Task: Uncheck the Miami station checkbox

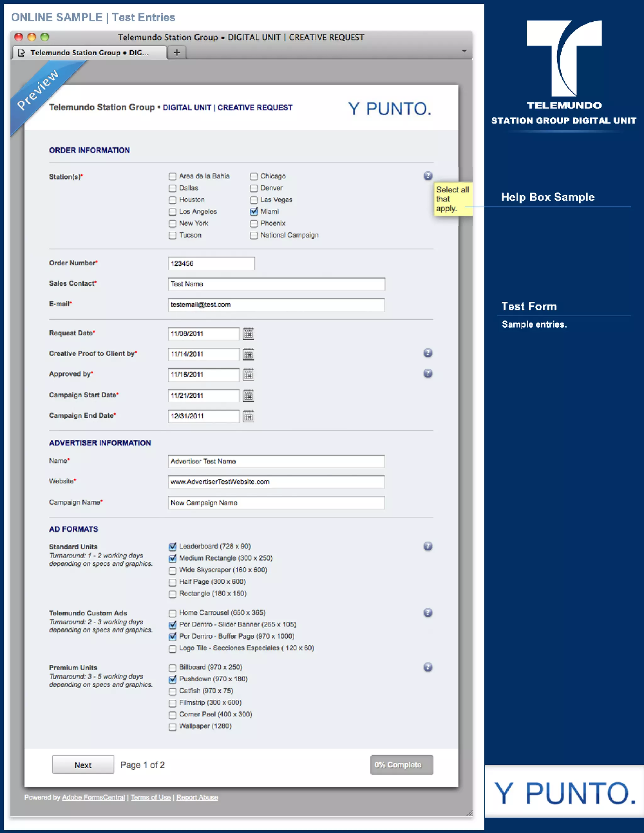Action: 254,212
